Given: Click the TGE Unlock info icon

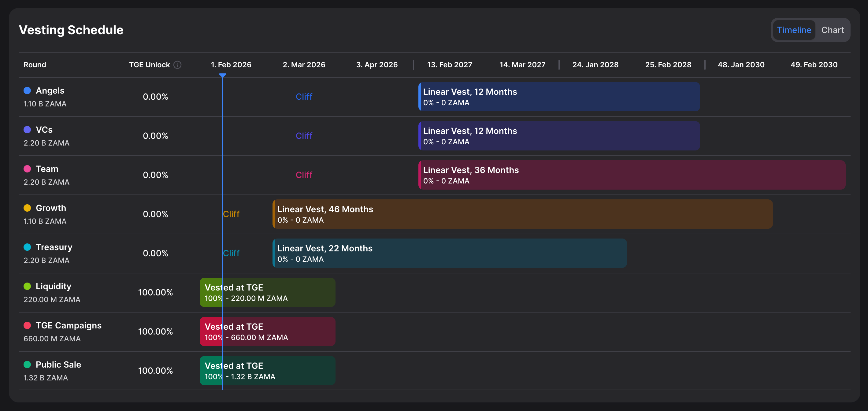Looking at the screenshot, I should click(x=177, y=65).
